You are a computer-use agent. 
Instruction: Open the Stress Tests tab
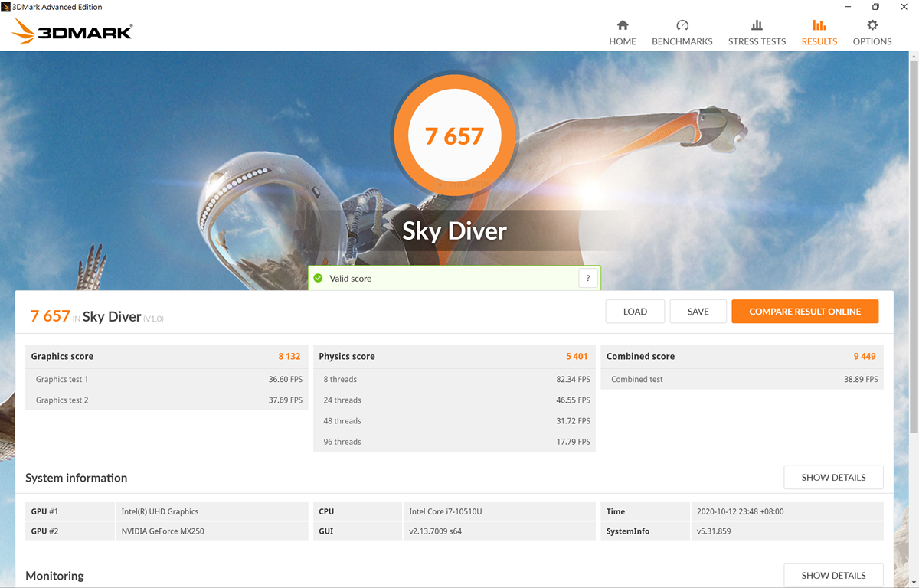point(757,32)
